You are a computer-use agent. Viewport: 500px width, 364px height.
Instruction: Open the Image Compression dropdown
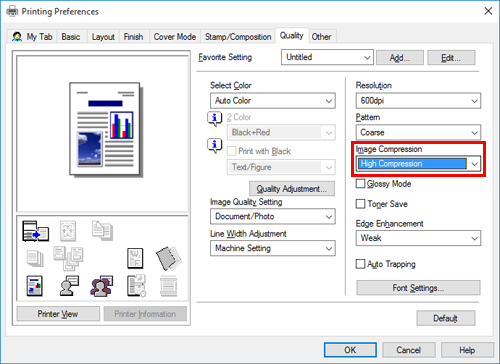(x=418, y=164)
